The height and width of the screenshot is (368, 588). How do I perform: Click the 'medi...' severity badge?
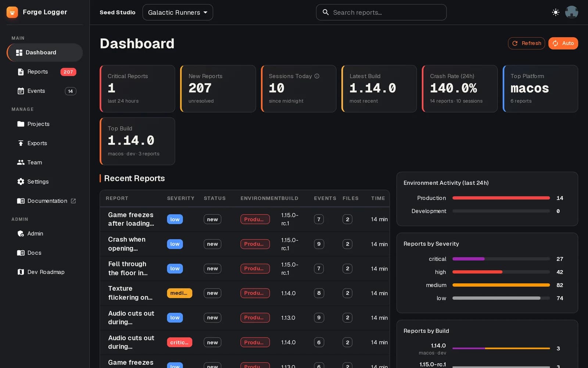179,293
